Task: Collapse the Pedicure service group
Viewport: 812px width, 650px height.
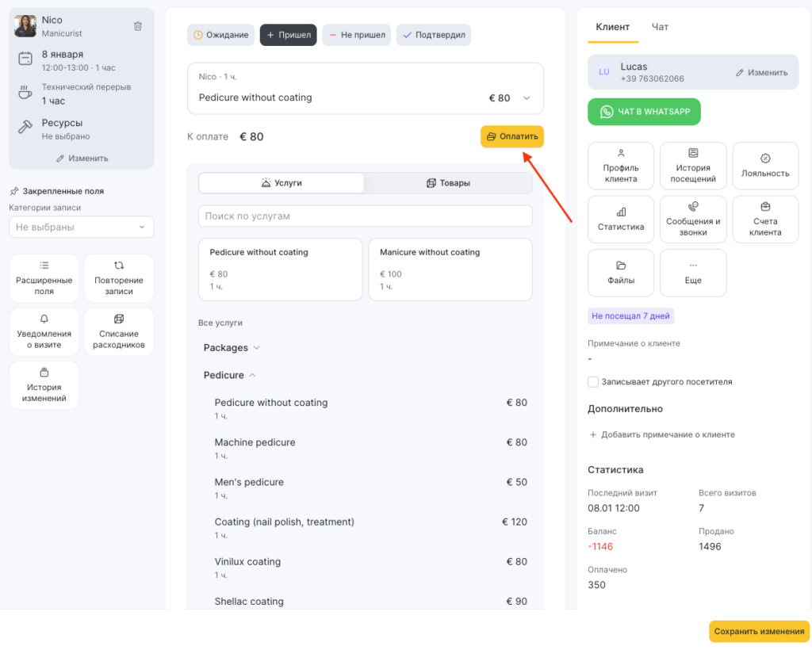Action: pos(229,375)
